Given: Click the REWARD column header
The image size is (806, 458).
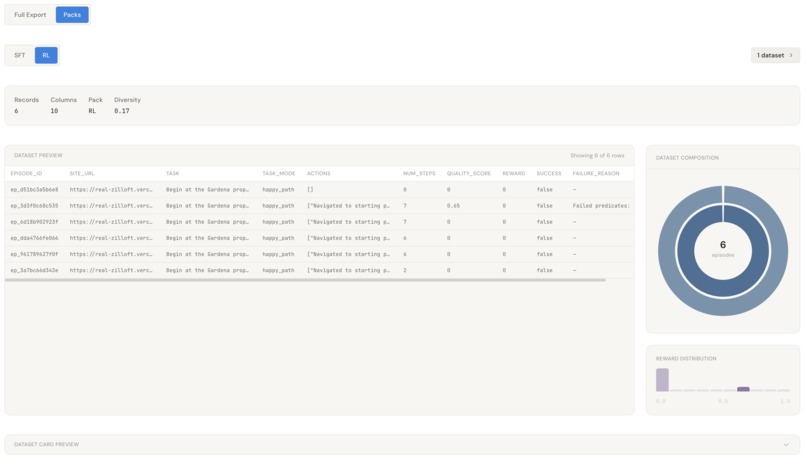Looking at the screenshot, I should (514, 173).
